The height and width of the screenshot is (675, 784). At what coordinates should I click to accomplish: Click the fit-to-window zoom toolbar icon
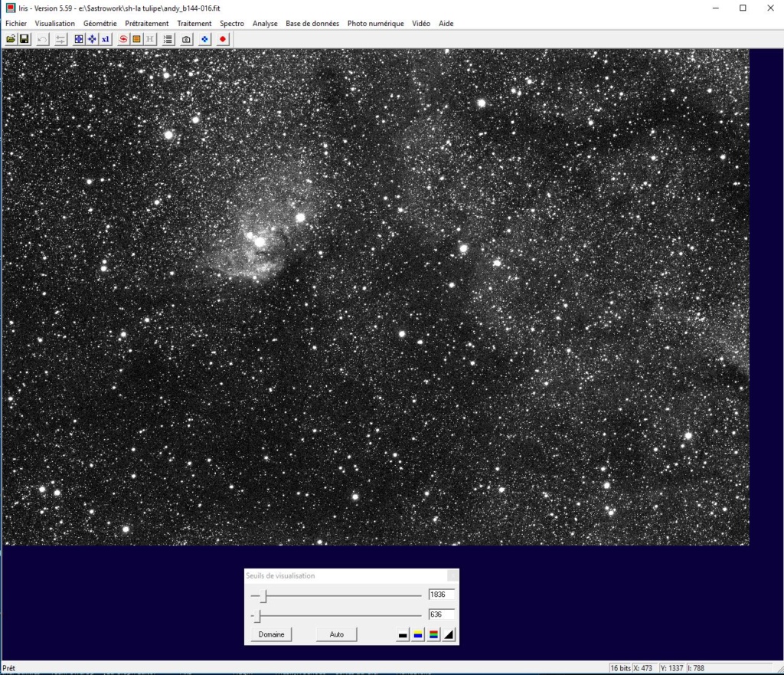[x=79, y=39]
